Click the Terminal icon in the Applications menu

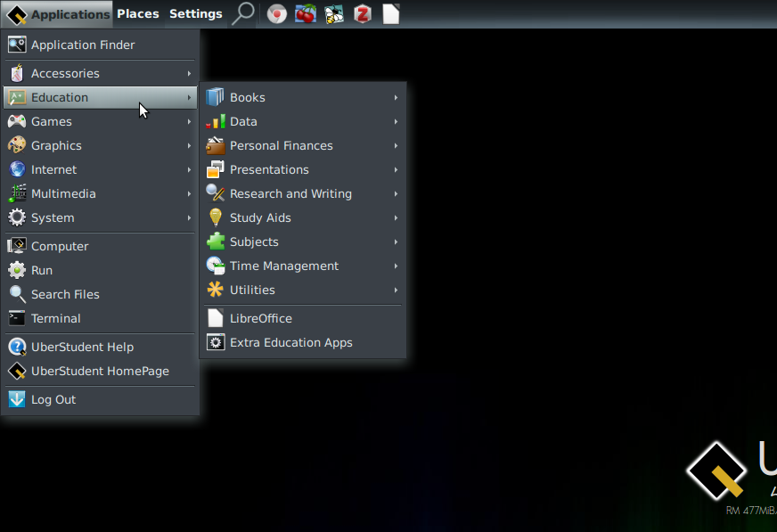click(17, 318)
